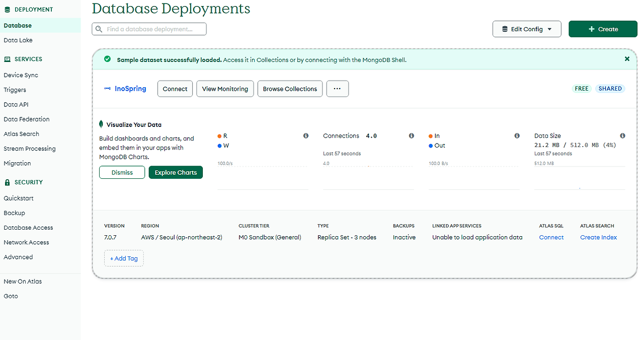Open the InoSpring cluster link

coord(130,89)
